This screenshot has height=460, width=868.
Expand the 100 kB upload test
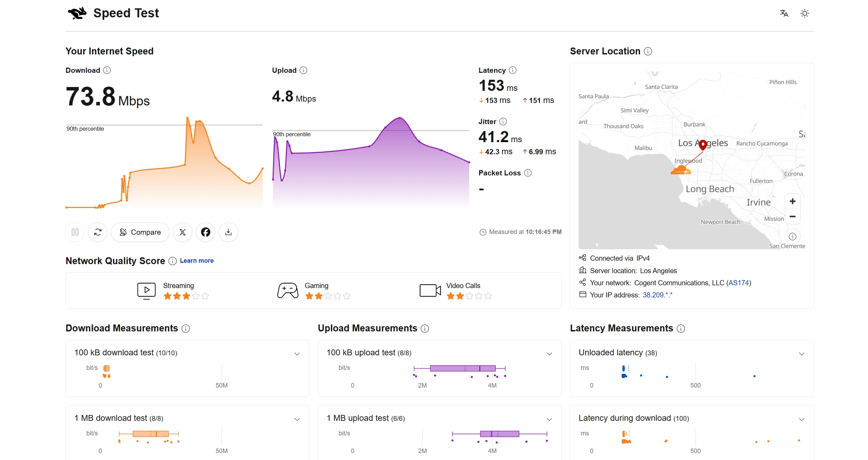(x=549, y=354)
